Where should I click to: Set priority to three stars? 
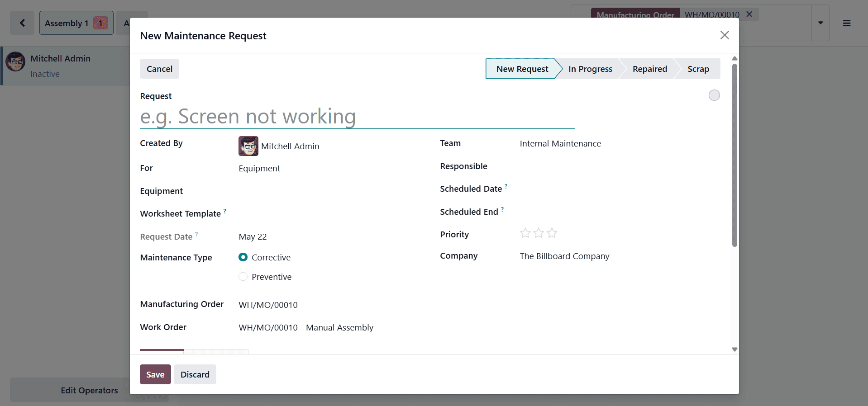pyautogui.click(x=552, y=233)
